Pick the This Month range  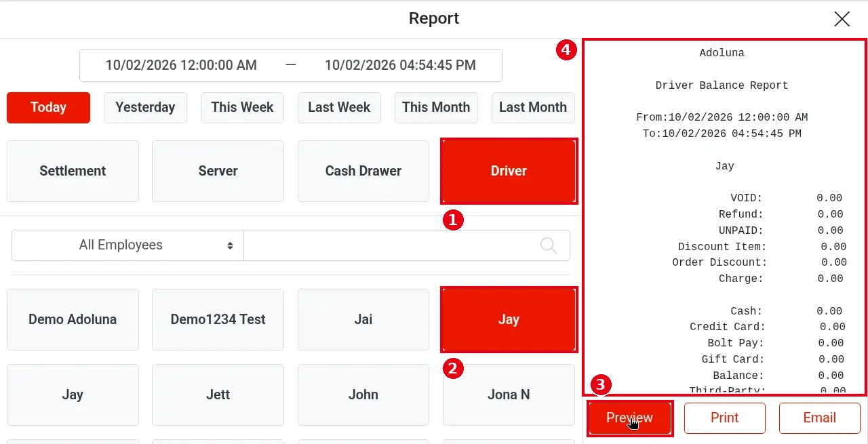(x=436, y=107)
